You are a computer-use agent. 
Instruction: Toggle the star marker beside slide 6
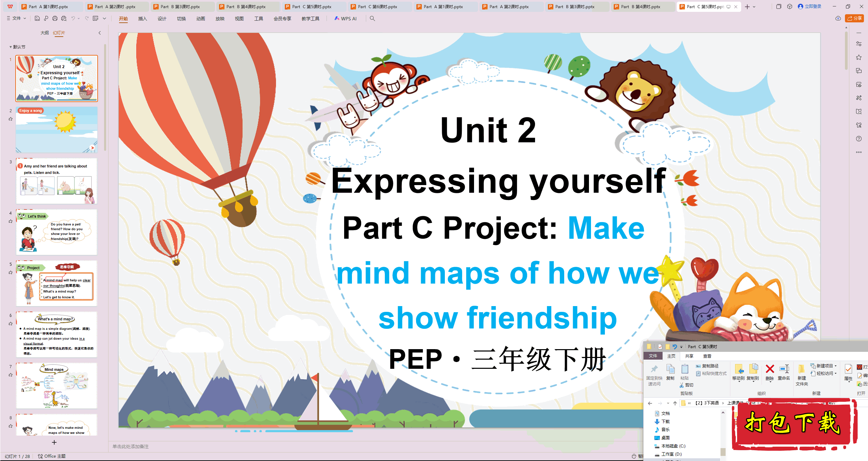(11, 324)
